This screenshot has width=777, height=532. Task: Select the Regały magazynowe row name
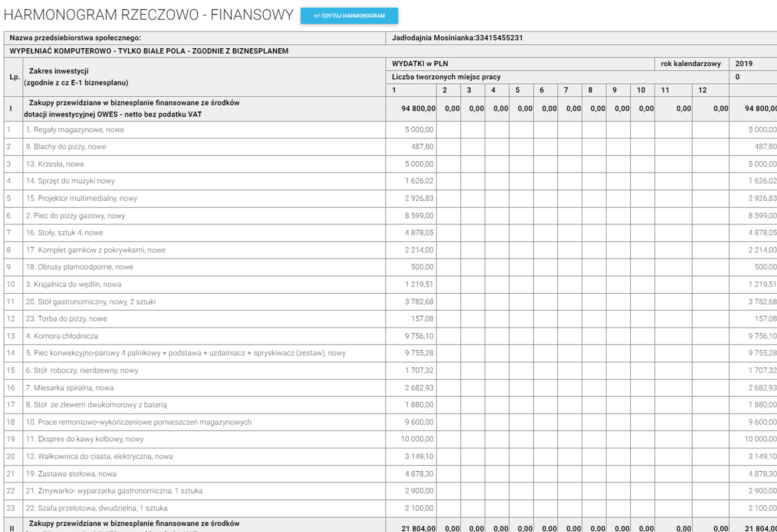point(74,130)
